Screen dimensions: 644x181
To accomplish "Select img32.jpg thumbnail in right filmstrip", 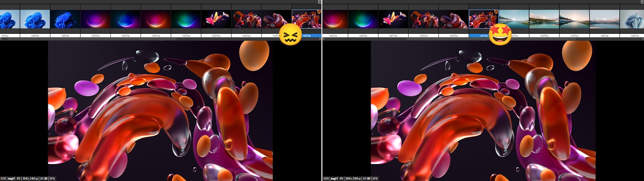I will point(632,19).
